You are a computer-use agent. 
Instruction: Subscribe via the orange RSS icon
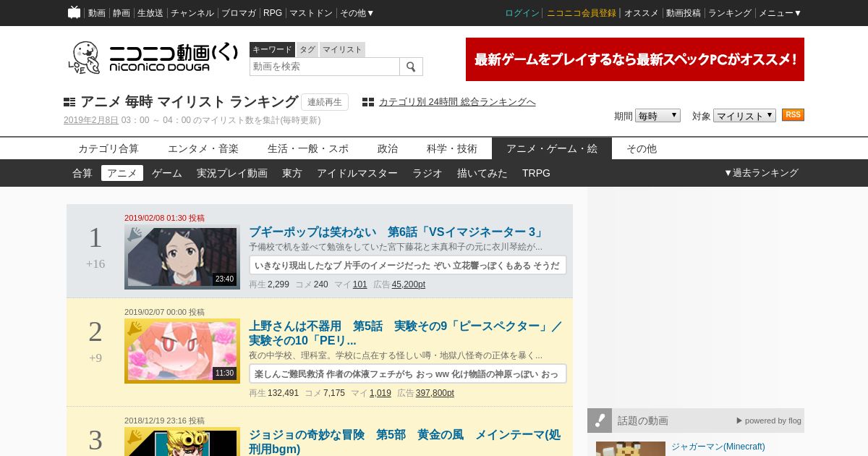(793, 115)
